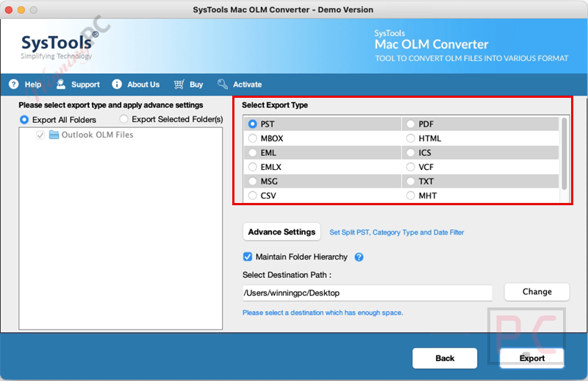Select Export Selected Folder(s) radio button
The width and height of the screenshot is (588, 381).
click(123, 119)
